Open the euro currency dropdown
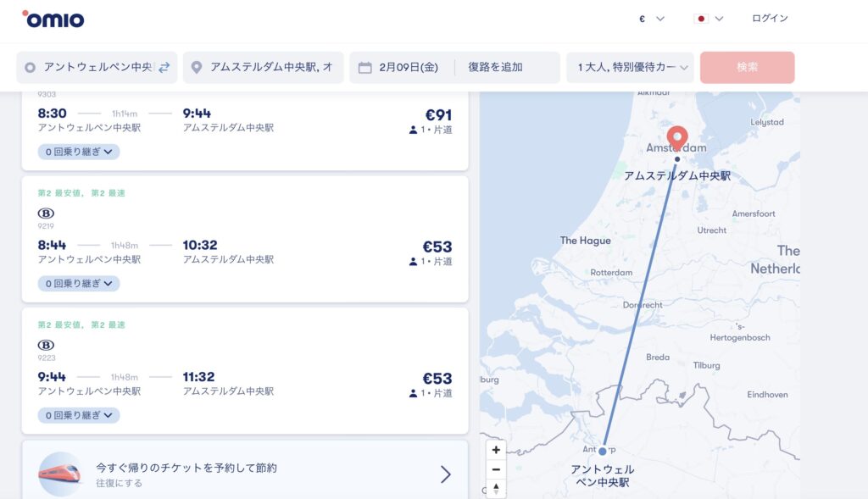 652,19
